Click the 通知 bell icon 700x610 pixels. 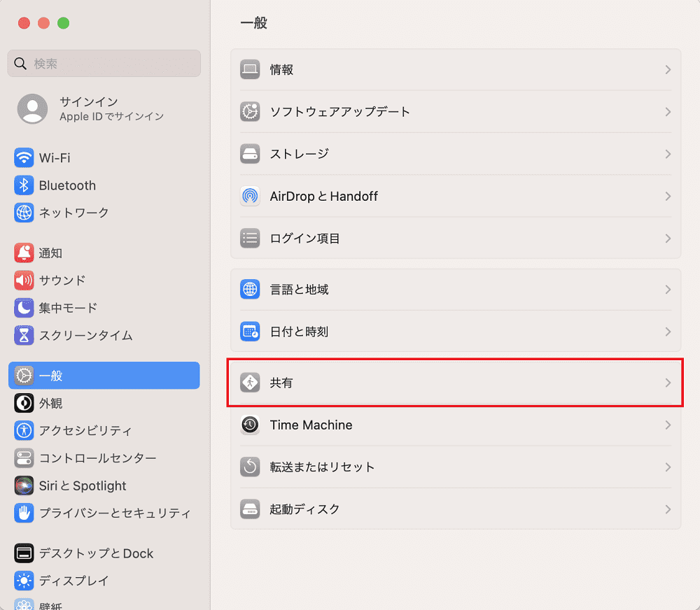tap(24, 253)
